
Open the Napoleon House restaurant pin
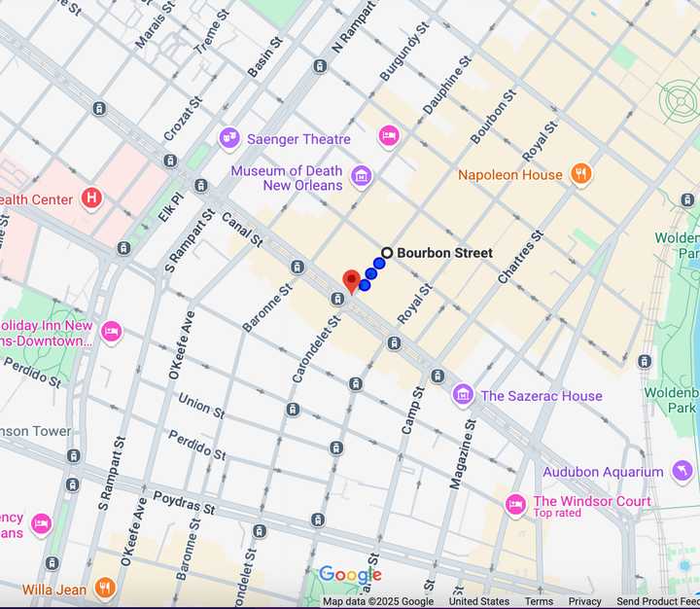point(581,175)
